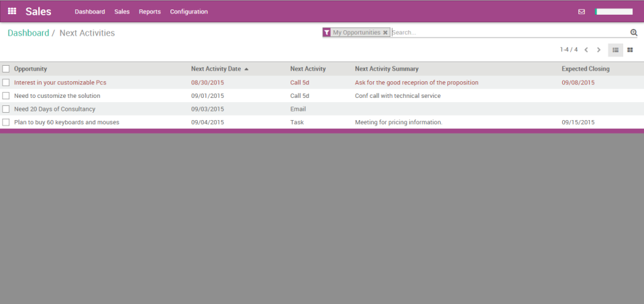Tick checkbox for 'Plan to buy 60 keyboards'
The width and height of the screenshot is (644, 304).
point(6,122)
